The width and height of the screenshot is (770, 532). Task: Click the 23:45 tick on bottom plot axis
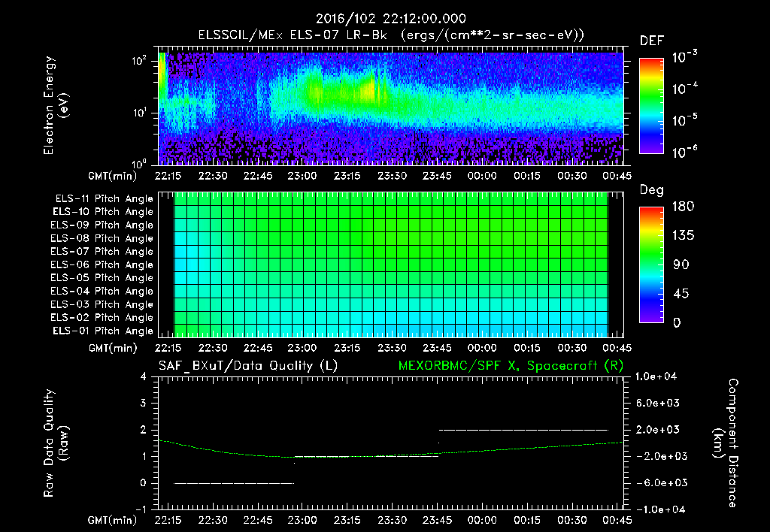[x=437, y=520]
